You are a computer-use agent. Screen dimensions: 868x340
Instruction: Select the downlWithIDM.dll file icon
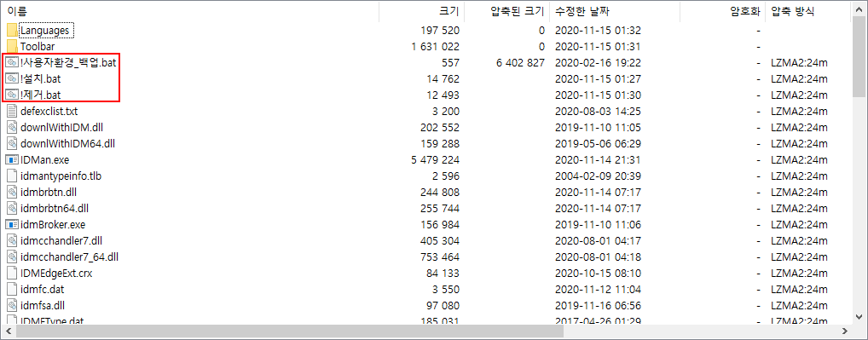[x=12, y=127]
